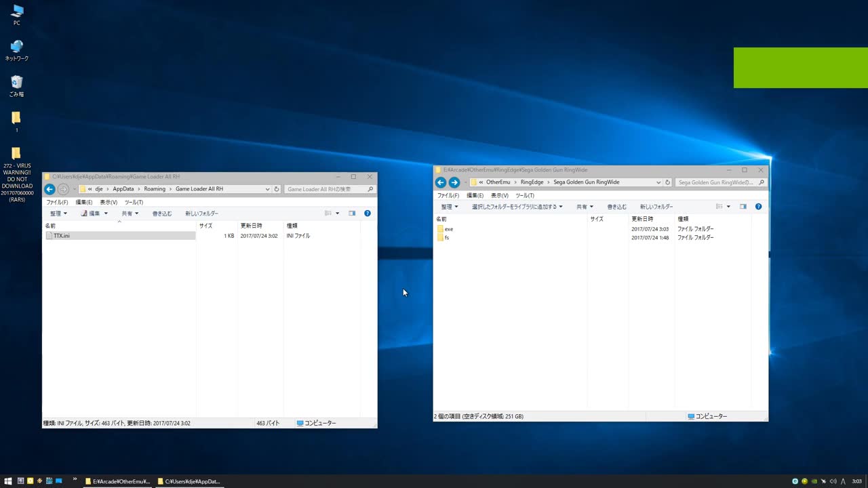Go forward in Sega Golden Gun RingWide window
Screen dimensions: 868x488
454,182
